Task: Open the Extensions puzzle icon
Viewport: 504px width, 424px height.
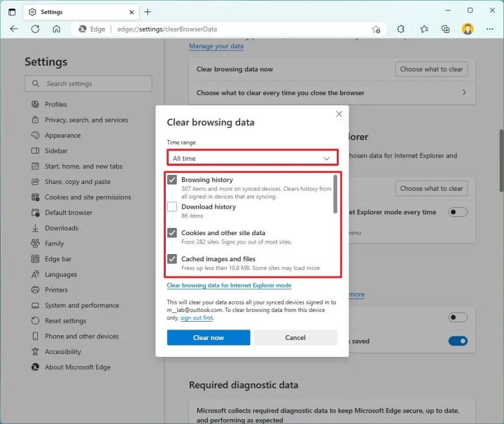Action: pos(400,29)
